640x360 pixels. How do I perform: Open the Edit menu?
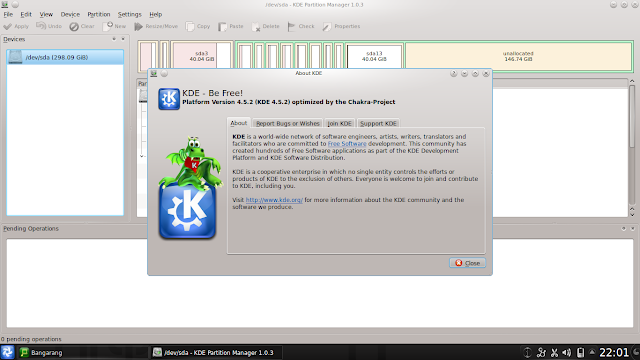point(26,14)
